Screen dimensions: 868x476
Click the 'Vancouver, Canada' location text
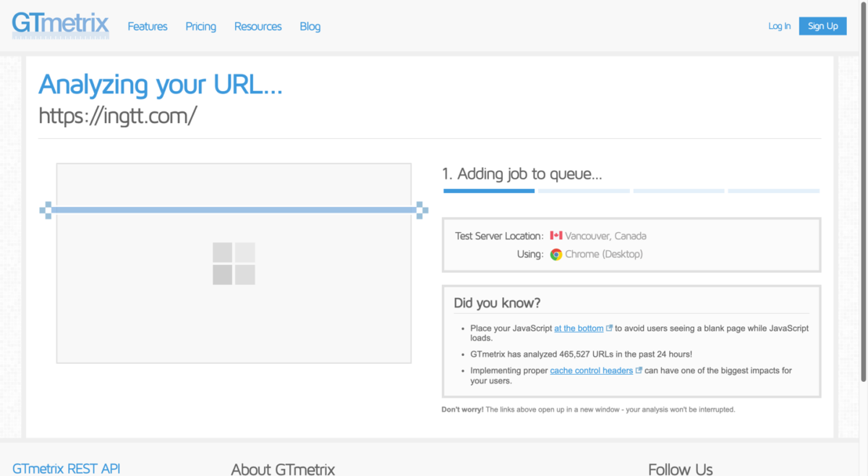click(605, 236)
